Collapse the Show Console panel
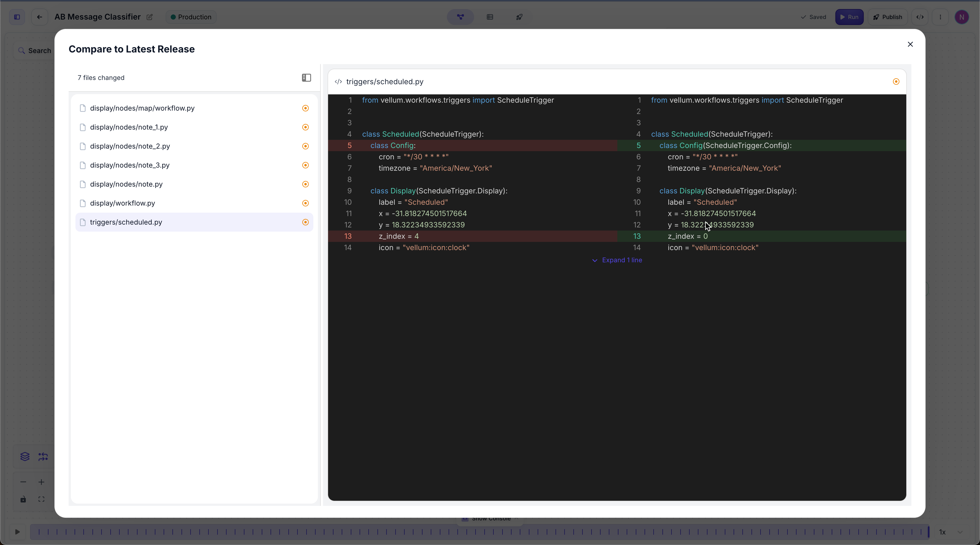 tap(516, 518)
